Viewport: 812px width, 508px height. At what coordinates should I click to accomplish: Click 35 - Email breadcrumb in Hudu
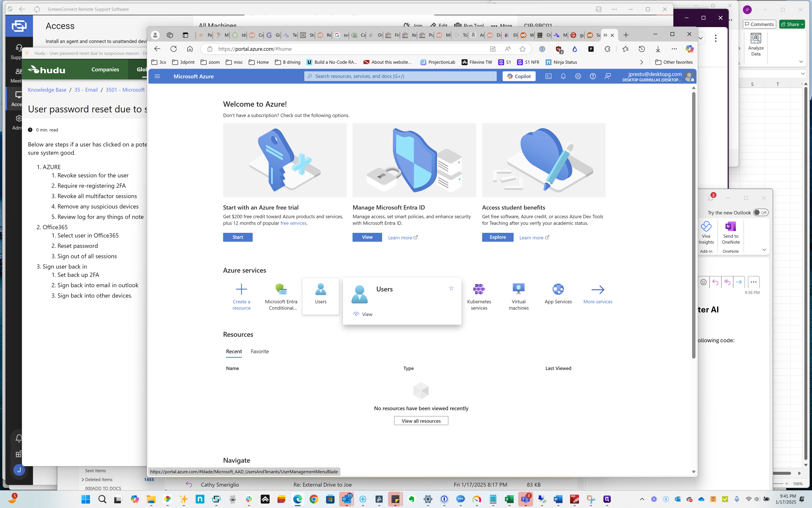point(86,90)
